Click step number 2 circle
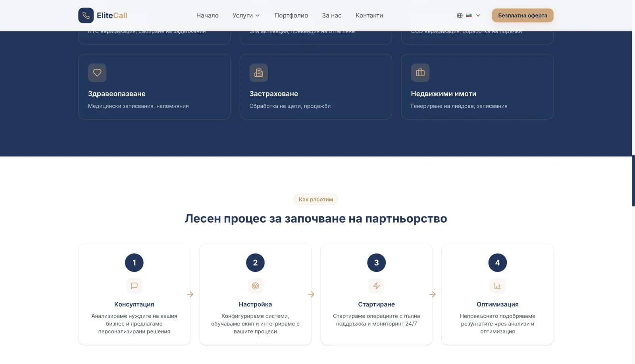 [x=255, y=262]
